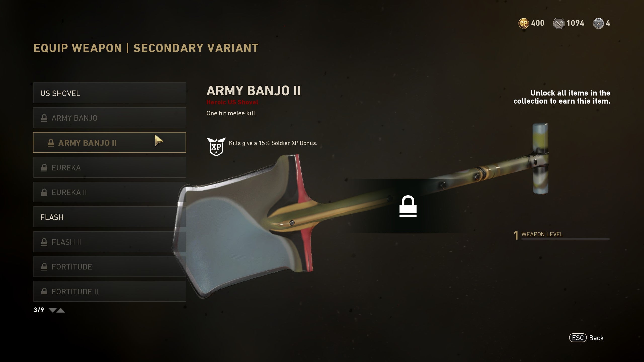Click the lock icon beside Flash II
This screenshot has width=644, height=362.
[x=44, y=242]
